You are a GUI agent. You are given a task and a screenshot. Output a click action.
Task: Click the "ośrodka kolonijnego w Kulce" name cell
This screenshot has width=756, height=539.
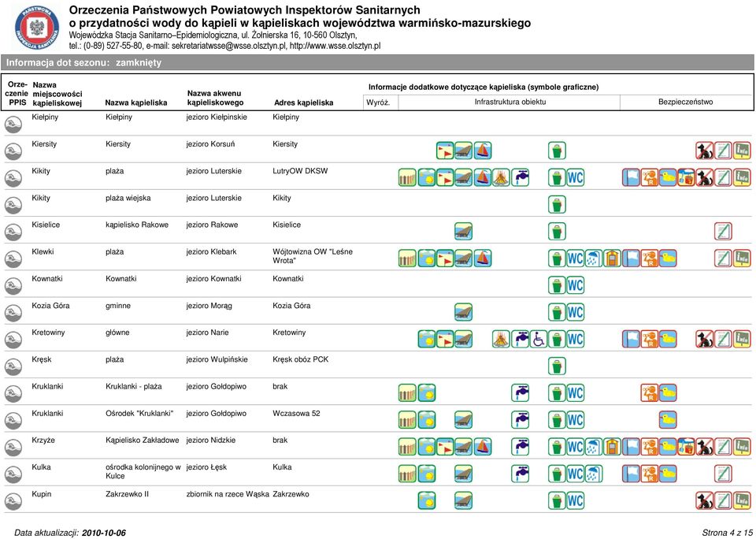click(143, 472)
